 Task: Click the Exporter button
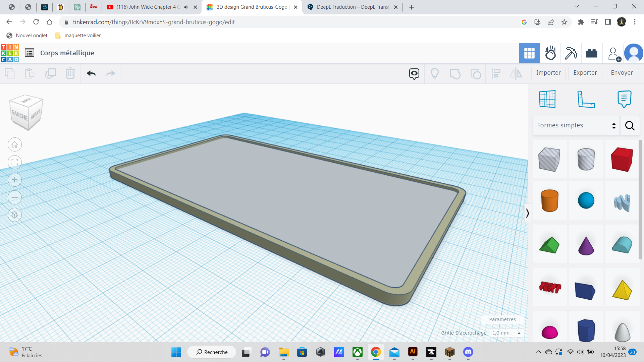pos(585,73)
